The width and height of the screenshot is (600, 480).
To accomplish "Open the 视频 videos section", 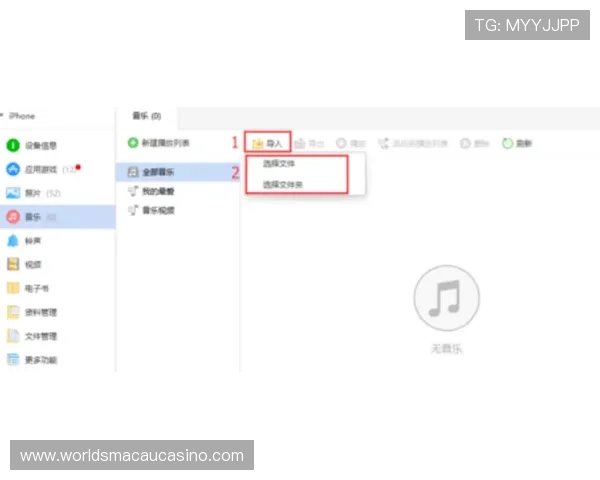I will pyautogui.click(x=24, y=264).
